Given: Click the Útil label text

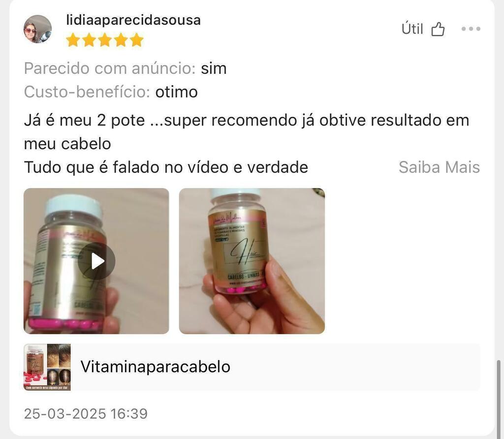Looking at the screenshot, I should click(x=412, y=29).
